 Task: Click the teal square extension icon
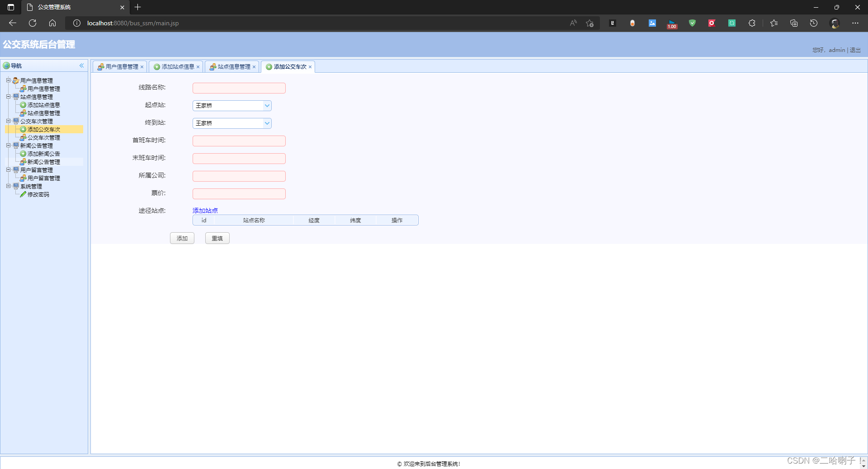[x=732, y=23]
